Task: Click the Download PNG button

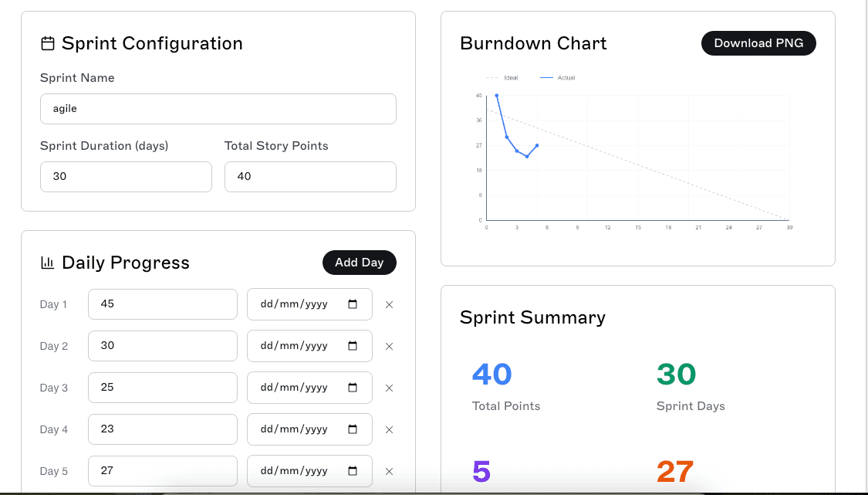Action: coord(758,43)
